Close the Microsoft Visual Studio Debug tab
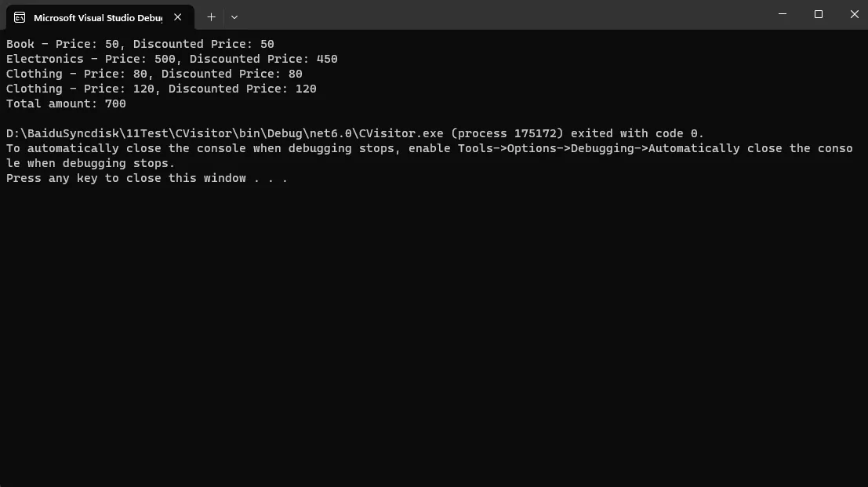The width and height of the screenshot is (868, 487). pos(178,17)
